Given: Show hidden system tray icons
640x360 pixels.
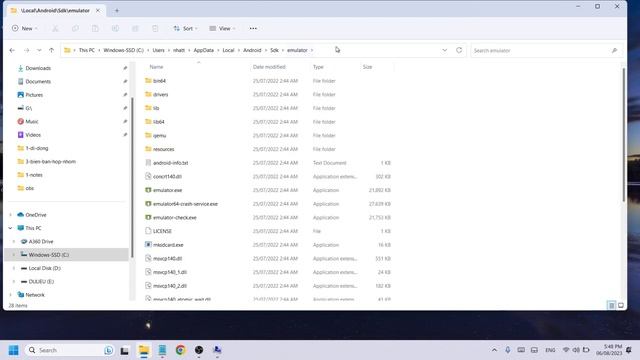Looking at the screenshot, I should tap(494, 350).
